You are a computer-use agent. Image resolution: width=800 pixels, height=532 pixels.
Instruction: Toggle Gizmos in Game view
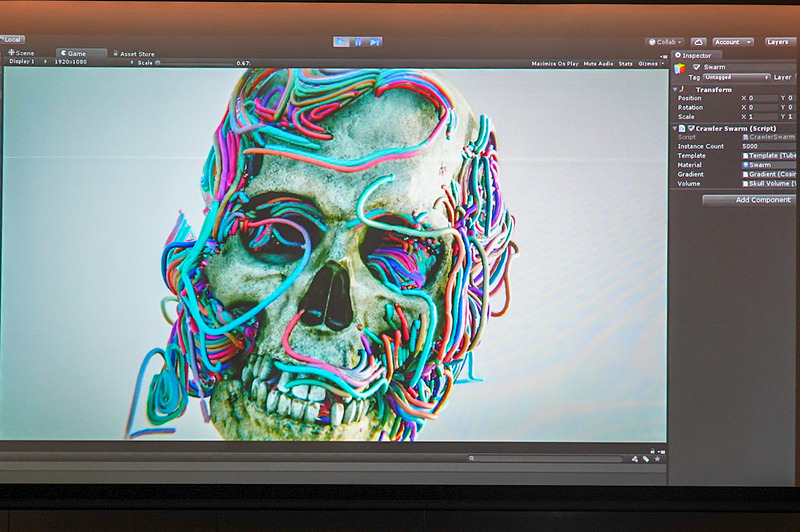(x=648, y=64)
